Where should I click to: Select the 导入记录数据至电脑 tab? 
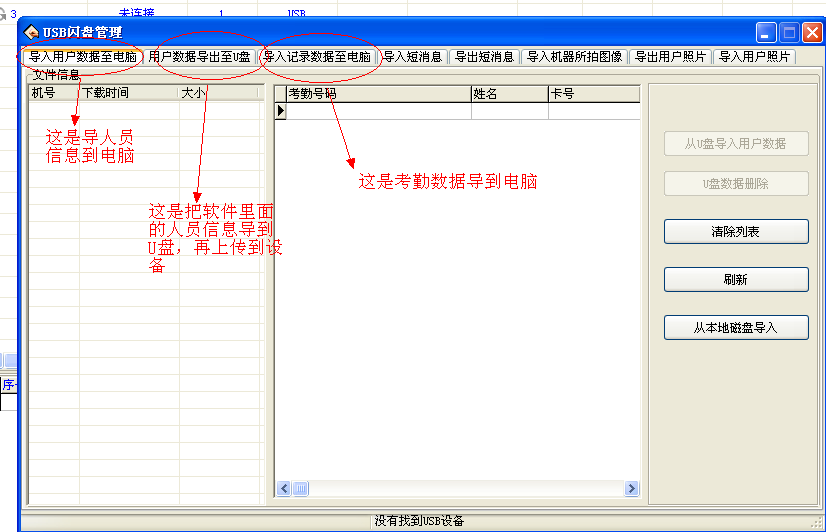(x=317, y=57)
